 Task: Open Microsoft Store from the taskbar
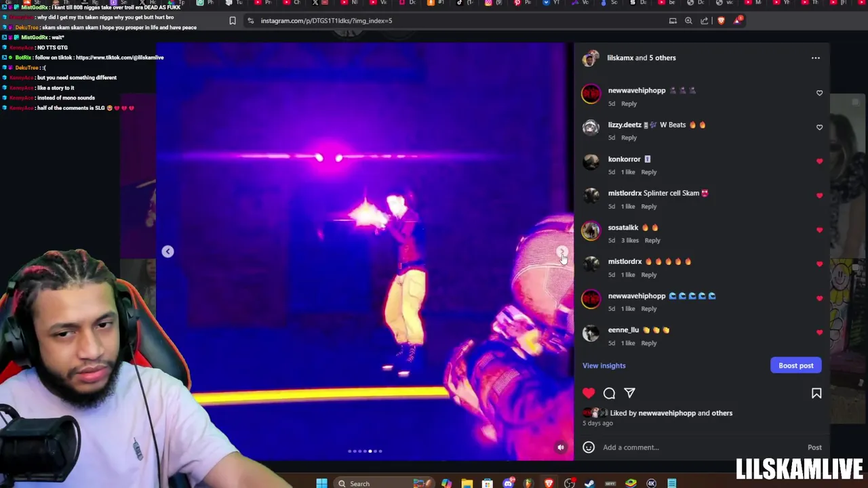click(488, 483)
